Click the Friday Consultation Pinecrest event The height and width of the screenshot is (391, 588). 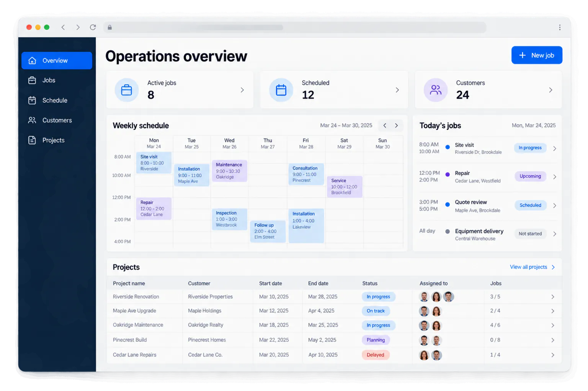pyautogui.click(x=306, y=174)
